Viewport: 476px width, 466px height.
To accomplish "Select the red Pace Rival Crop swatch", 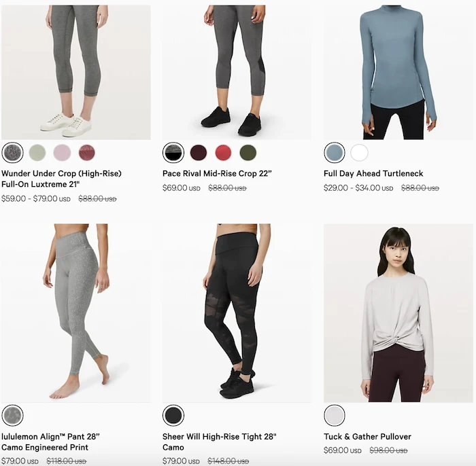I will 224,153.
